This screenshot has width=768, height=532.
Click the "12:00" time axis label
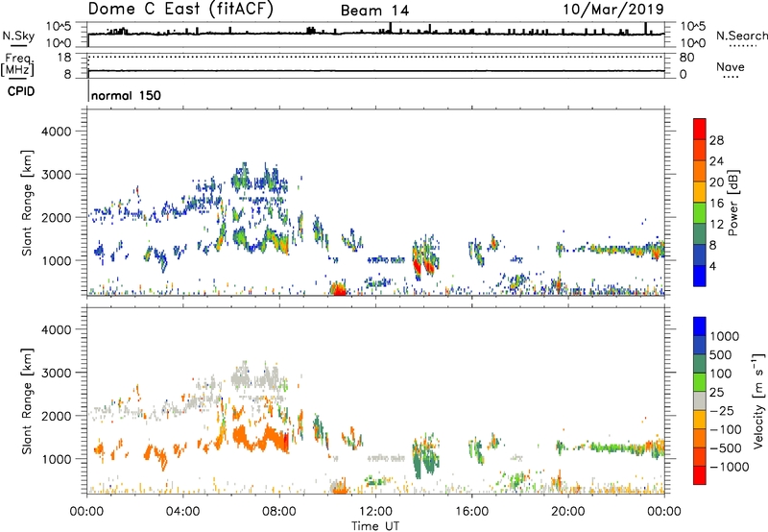(375, 511)
